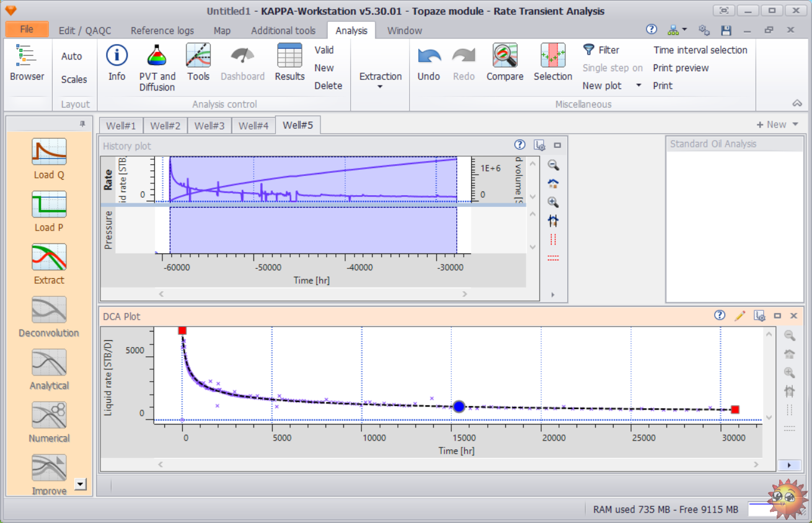Click the Filter funnel button
Screen dimensions: 812x523
(601, 50)
